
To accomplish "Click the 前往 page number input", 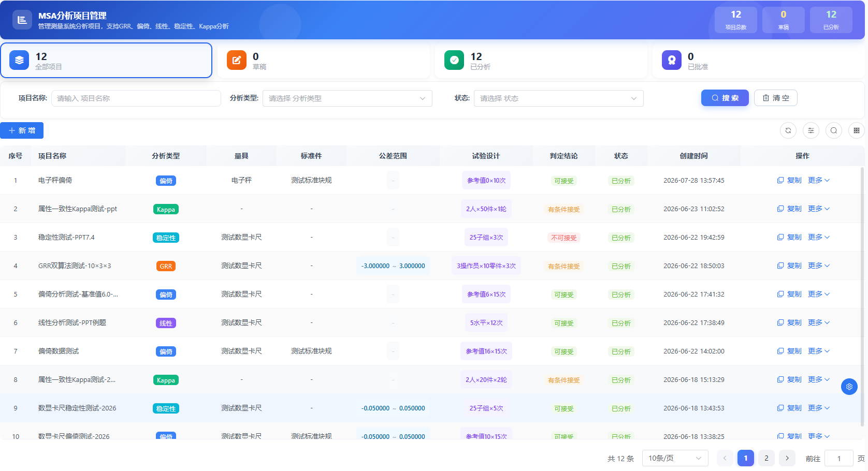I will [839, 458].
